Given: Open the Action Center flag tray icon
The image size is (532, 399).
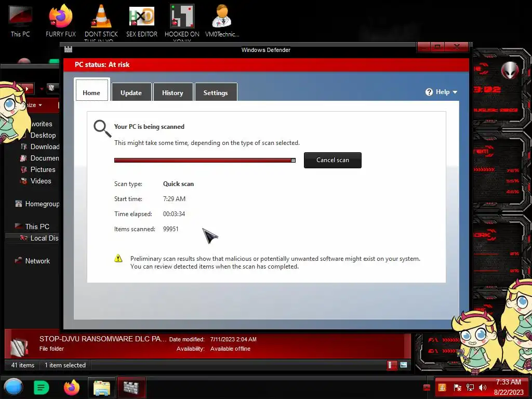Looking at the screenshot, I should pos(457,388).
